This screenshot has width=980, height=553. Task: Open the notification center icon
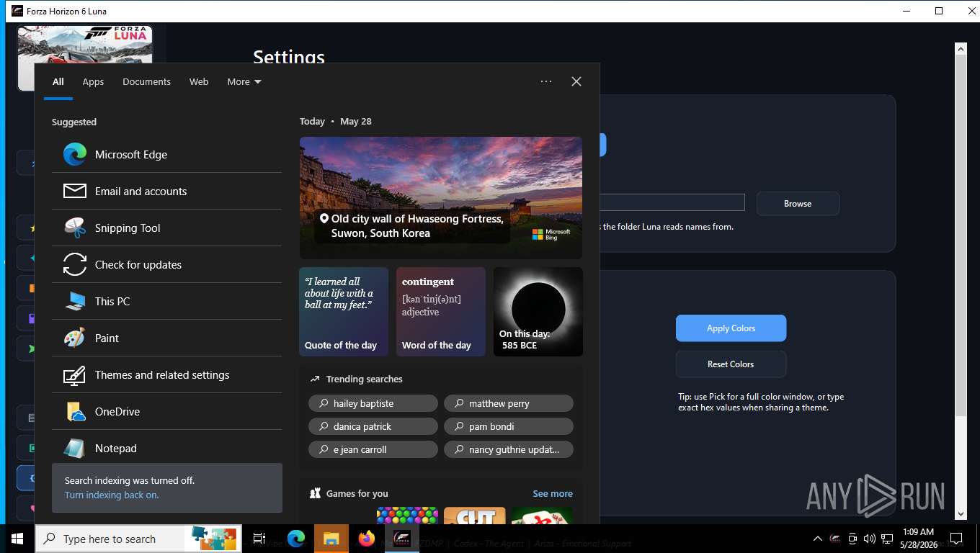point(956,539)
